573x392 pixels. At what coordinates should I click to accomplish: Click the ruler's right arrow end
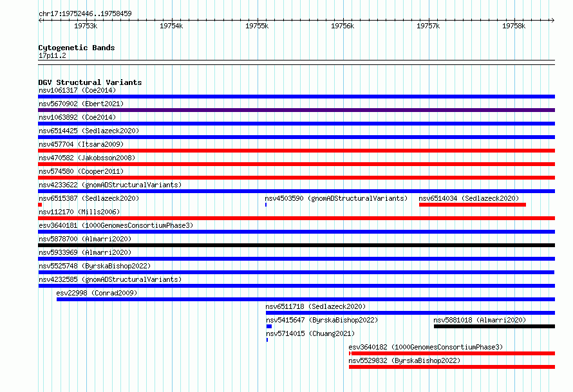(552, 21)
